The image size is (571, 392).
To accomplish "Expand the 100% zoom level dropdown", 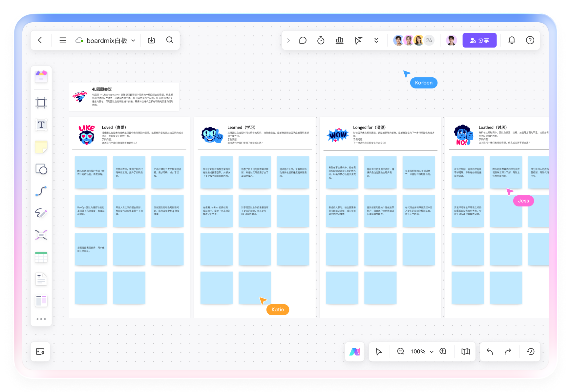I will [x=432, y=352].
